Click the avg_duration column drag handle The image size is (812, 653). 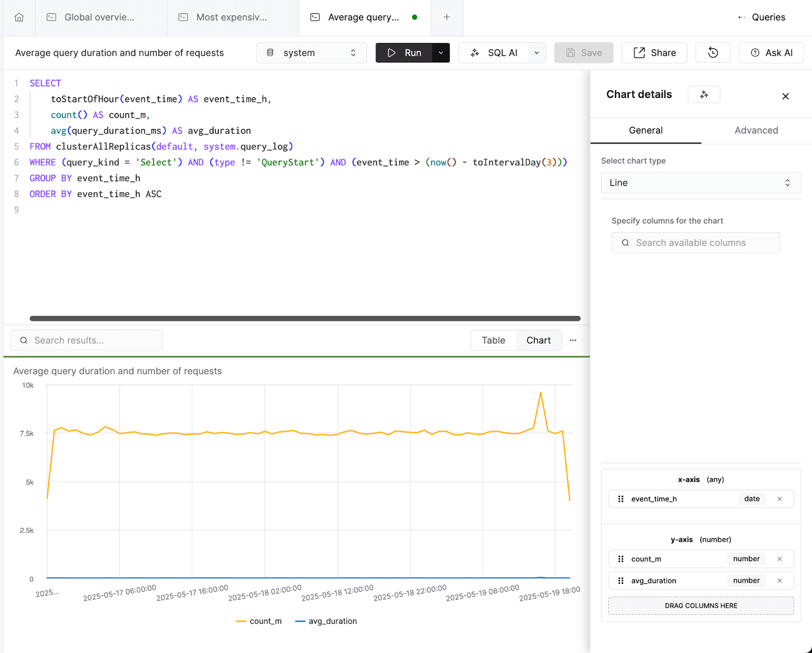(621, 581)
